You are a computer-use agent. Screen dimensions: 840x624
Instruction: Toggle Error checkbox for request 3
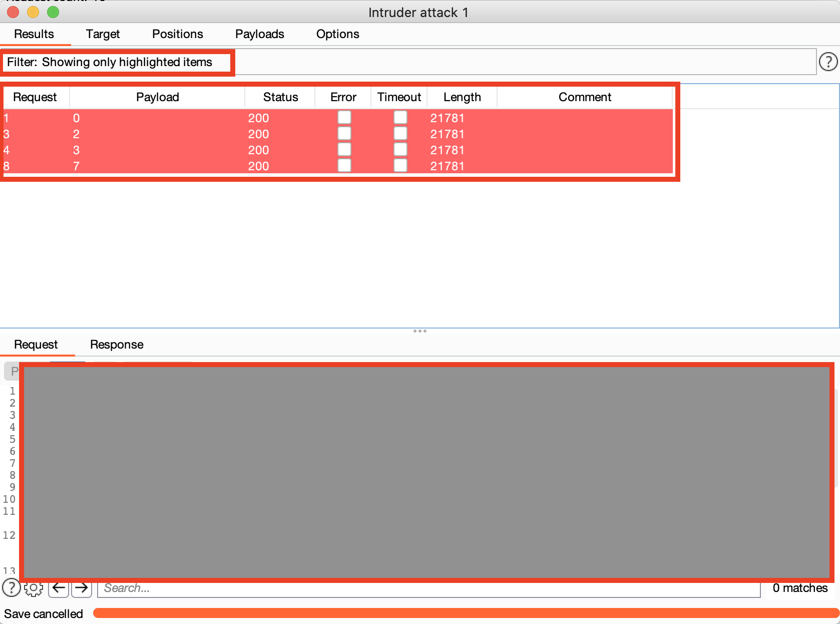coord(344,134)
